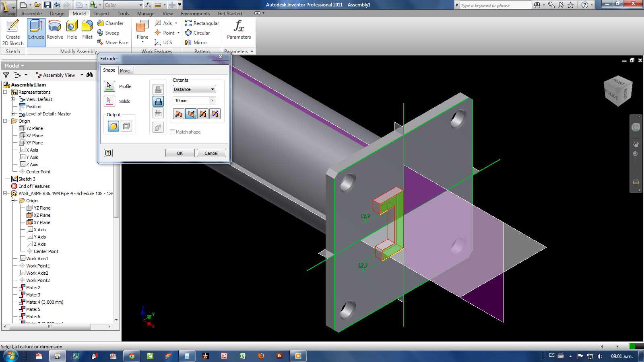
Task: Click the Solids selection arrow button
Action: click(x=109, y=101)
